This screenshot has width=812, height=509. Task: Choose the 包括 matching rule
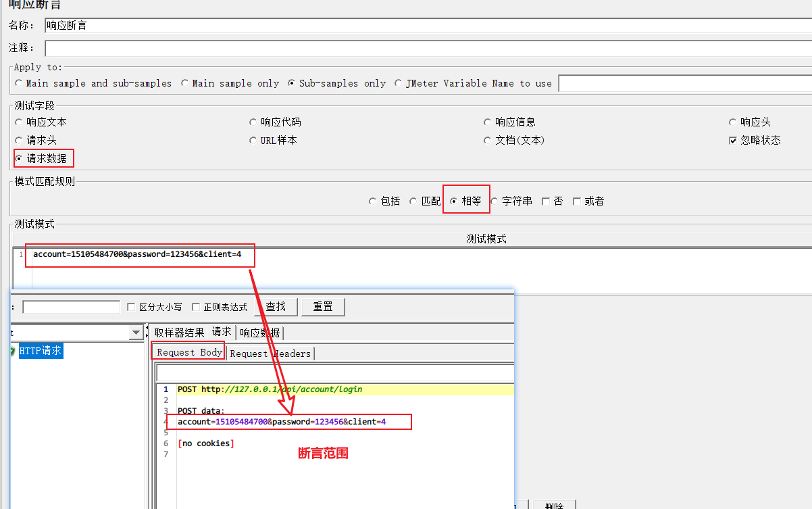[x=372, y=201]
